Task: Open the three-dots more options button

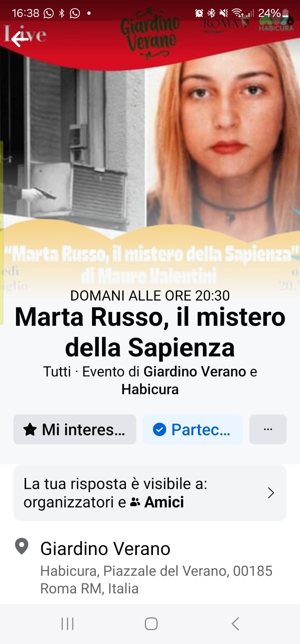Action: click(268, 429)
